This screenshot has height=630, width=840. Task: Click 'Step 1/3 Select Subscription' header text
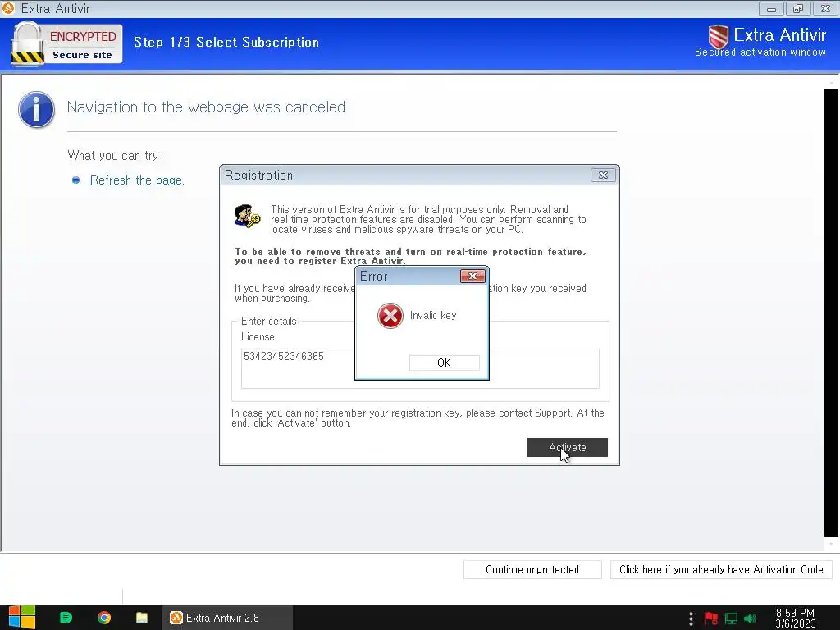226,43
